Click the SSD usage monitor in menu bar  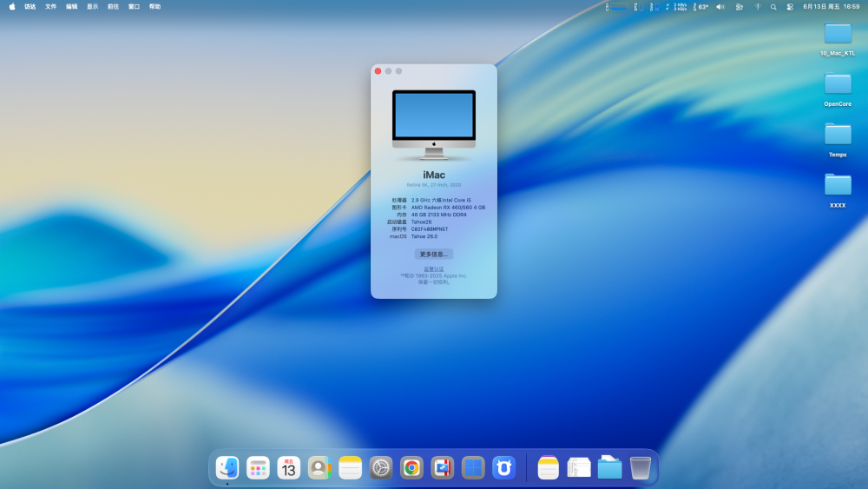pyautogui.click(x=654, y=7)
